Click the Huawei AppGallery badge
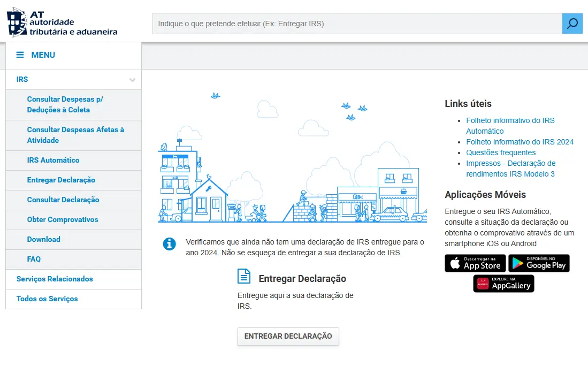This screenshot has height=374, width=588. point(503,284)
